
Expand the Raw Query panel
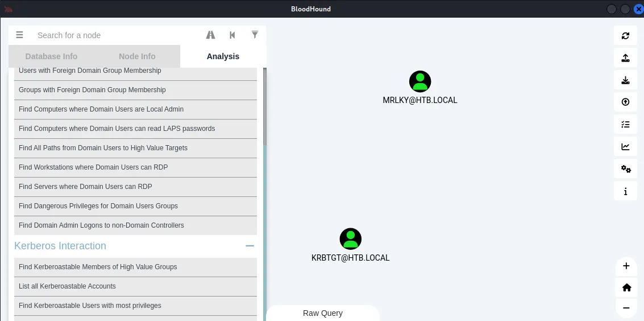[x=322, y=313]
